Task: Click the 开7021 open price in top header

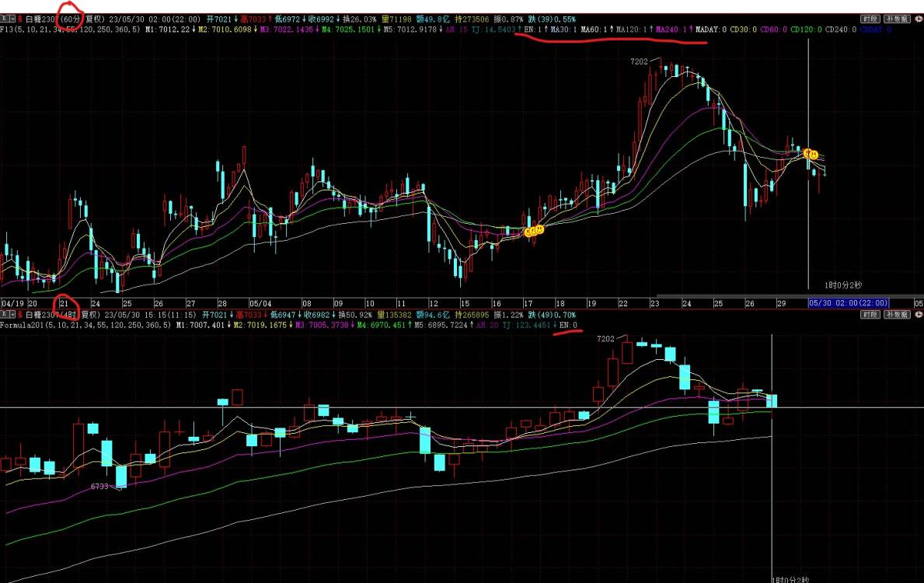Action: click(218, 19)
